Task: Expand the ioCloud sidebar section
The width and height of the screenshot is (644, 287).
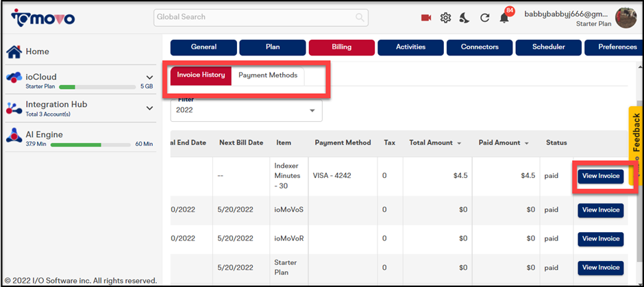Action: click(149, 77)
